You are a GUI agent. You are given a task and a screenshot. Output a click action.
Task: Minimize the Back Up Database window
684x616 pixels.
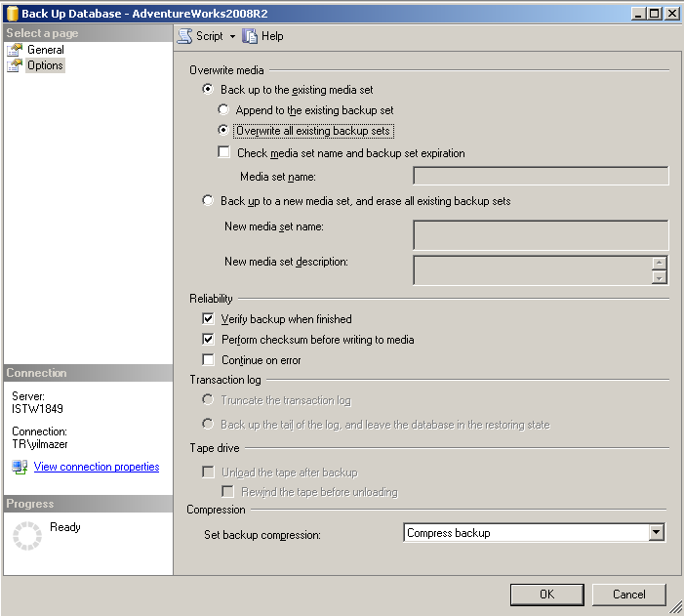point(639,14)
